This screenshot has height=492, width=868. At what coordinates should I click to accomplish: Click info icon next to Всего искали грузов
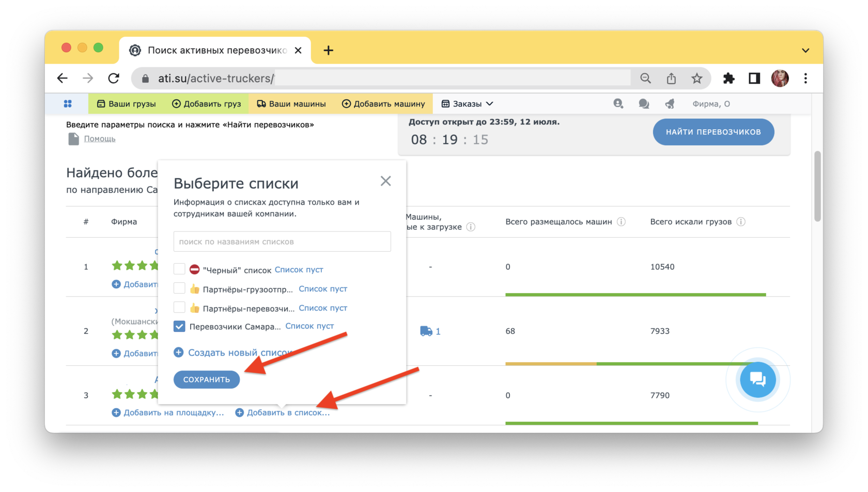[741, 222]
